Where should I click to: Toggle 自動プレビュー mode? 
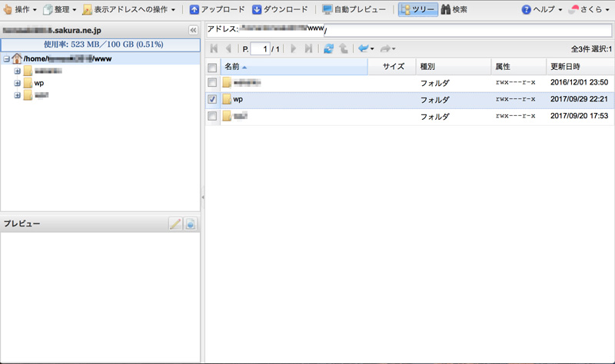click(x=354, y=9)
